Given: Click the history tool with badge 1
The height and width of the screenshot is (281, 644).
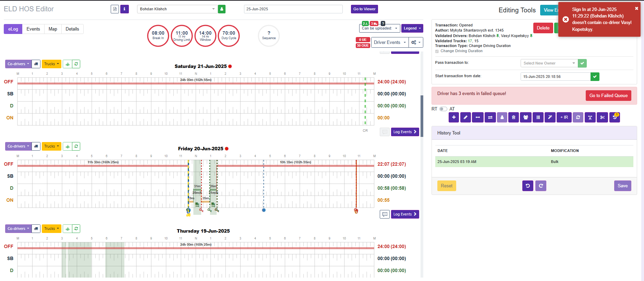Looking at the screenshot, I should [x=615, y=117].
